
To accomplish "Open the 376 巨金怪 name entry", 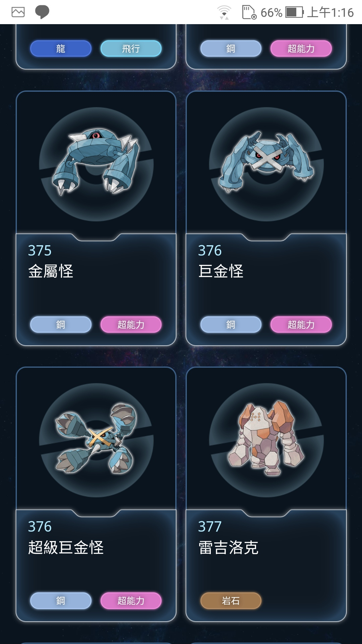I will [221, 261].
